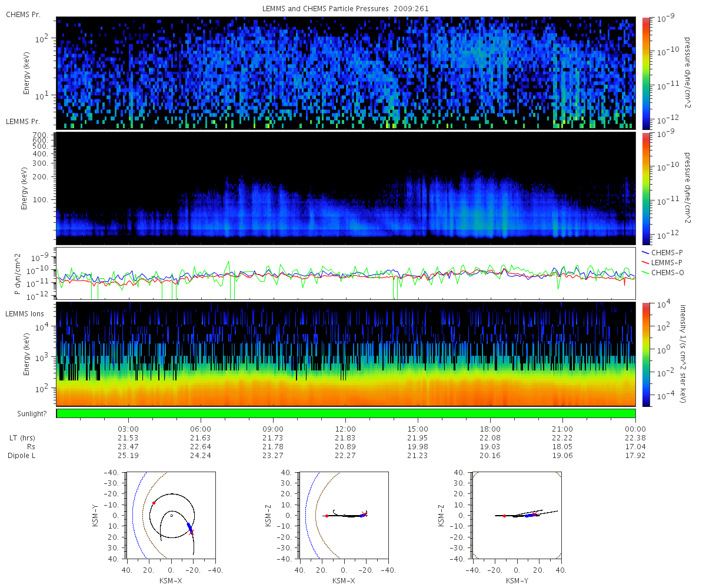The width and height of the screenshot is (706, 588).
Task: Click the 06:00 time axis label
Action: [201, 429]
